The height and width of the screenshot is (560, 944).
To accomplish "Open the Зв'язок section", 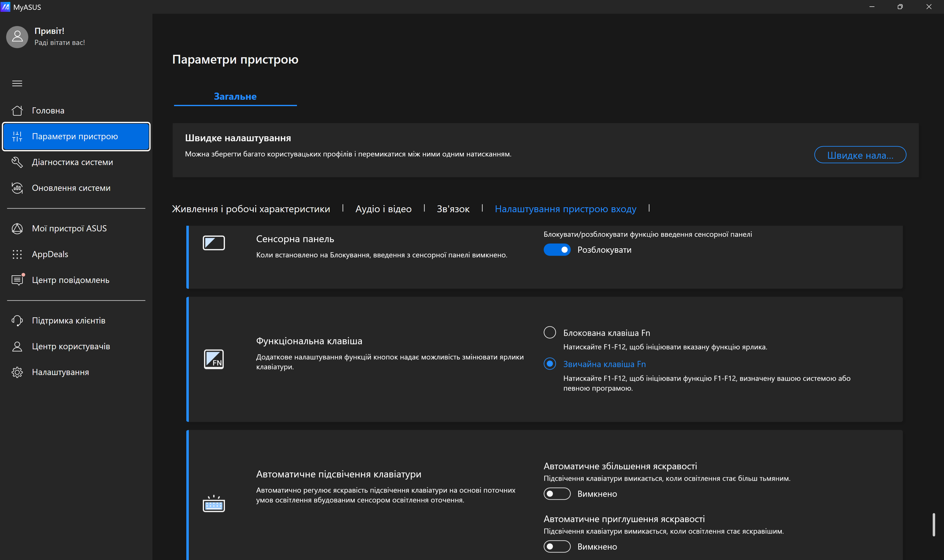I will [453, 209].
